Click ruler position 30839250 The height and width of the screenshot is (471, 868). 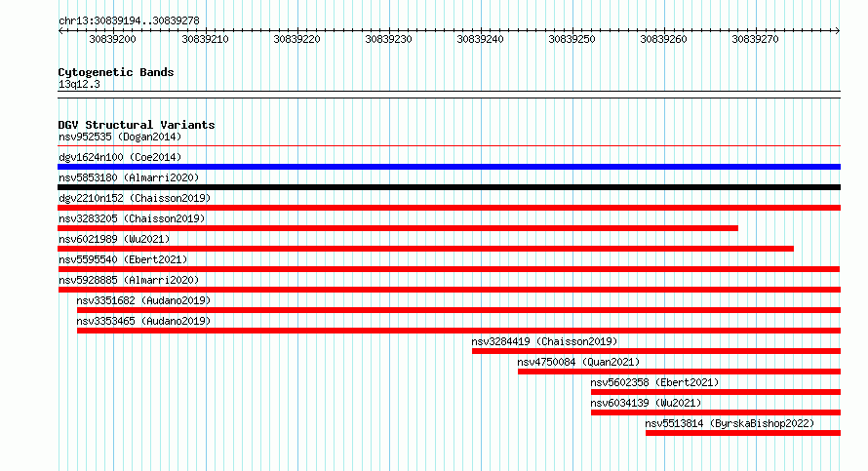(x=572, y=39)
